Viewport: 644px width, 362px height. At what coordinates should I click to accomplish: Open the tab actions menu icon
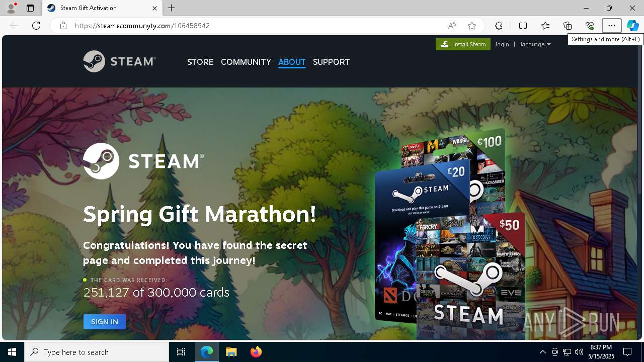click(30, 8)
